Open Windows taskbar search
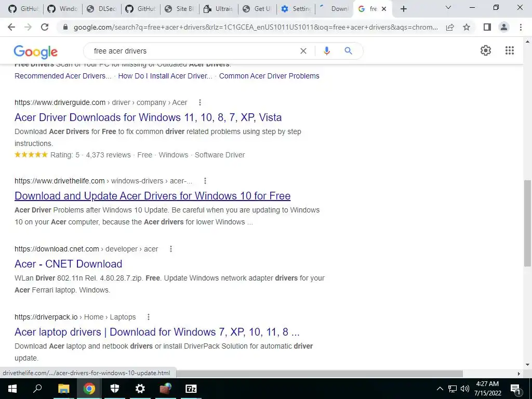532x399 pixels. (x=37, y=389)
